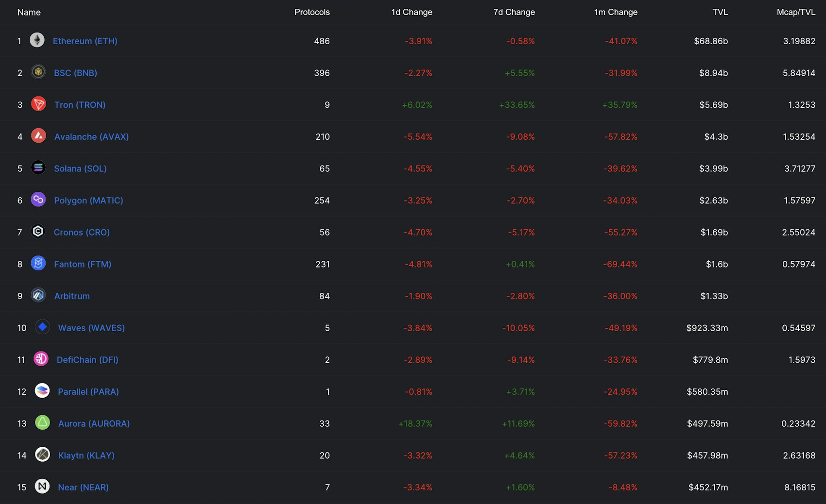This screenshot has width=826, height=504.
Task: Sort by the 7d Change header
Action: (x=514, y=12)
